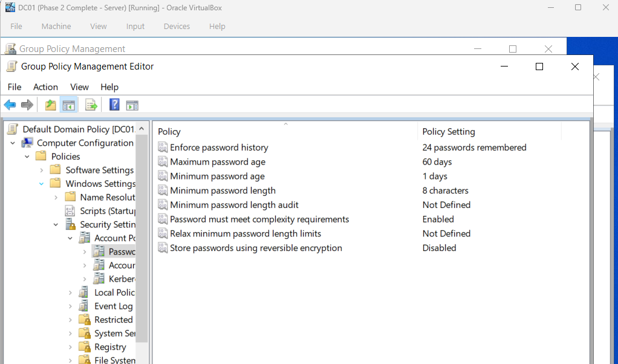The width and height of the screenshot is (618, 364).
Task: Open the VirtualBox Devices menu
Action: click(177, 26)
